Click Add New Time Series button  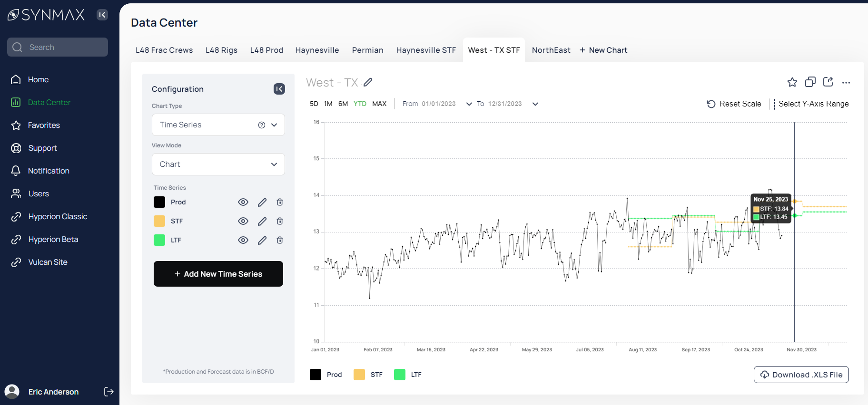218,274
